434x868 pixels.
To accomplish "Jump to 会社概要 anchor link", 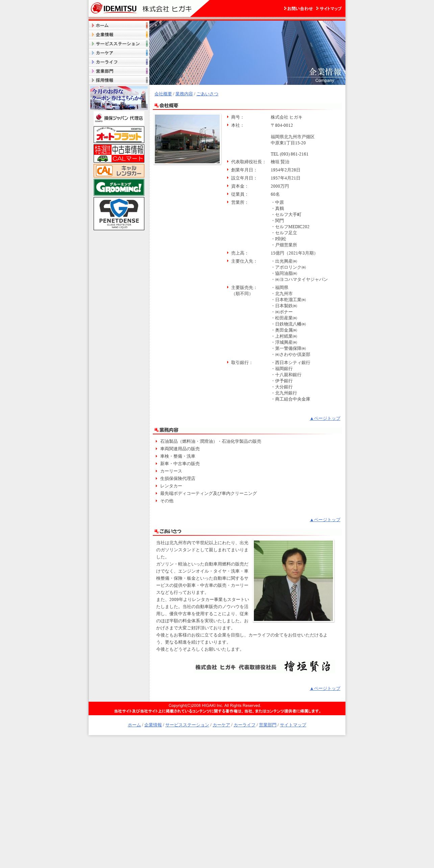I will click(x=163, y=94).
